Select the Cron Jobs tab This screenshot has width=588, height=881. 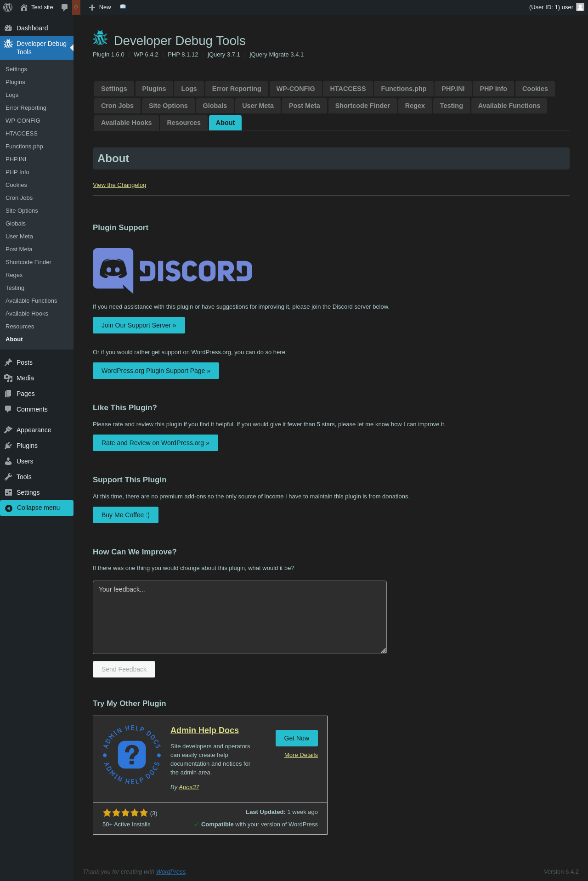(117, 106)
